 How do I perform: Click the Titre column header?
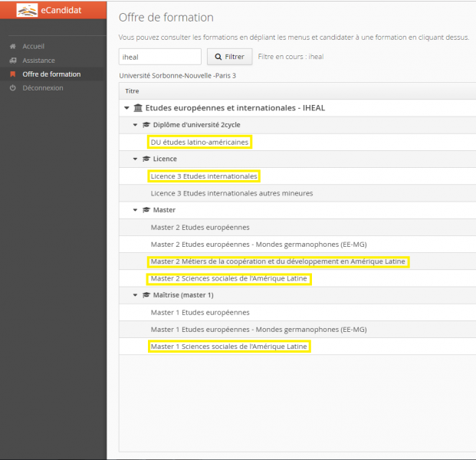pyautogui.click(x=132, y=91)
